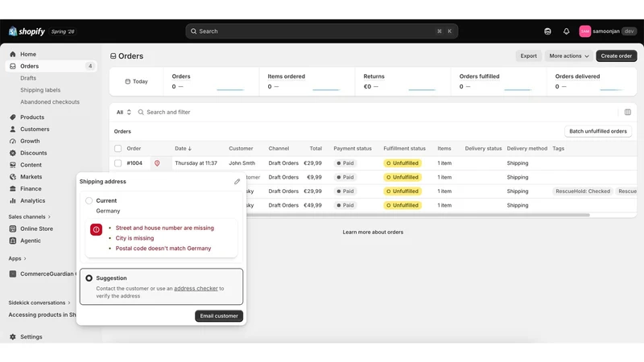Click the Payment status column header
The height and width of the screenshot is (362, 644).
coord(353,148)
